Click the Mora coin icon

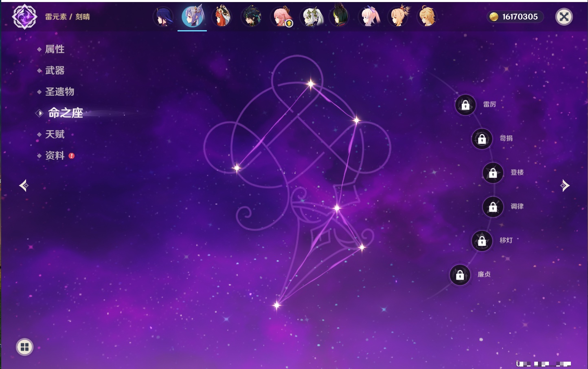494,17
